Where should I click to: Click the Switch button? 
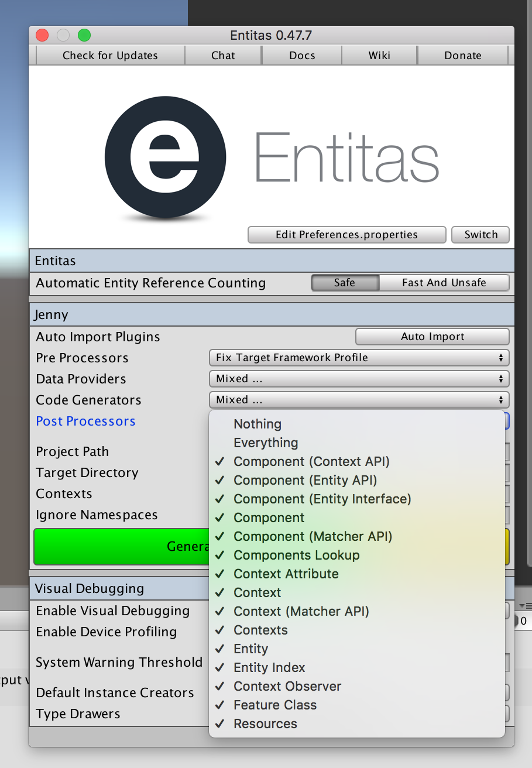[x=480, y=235]
